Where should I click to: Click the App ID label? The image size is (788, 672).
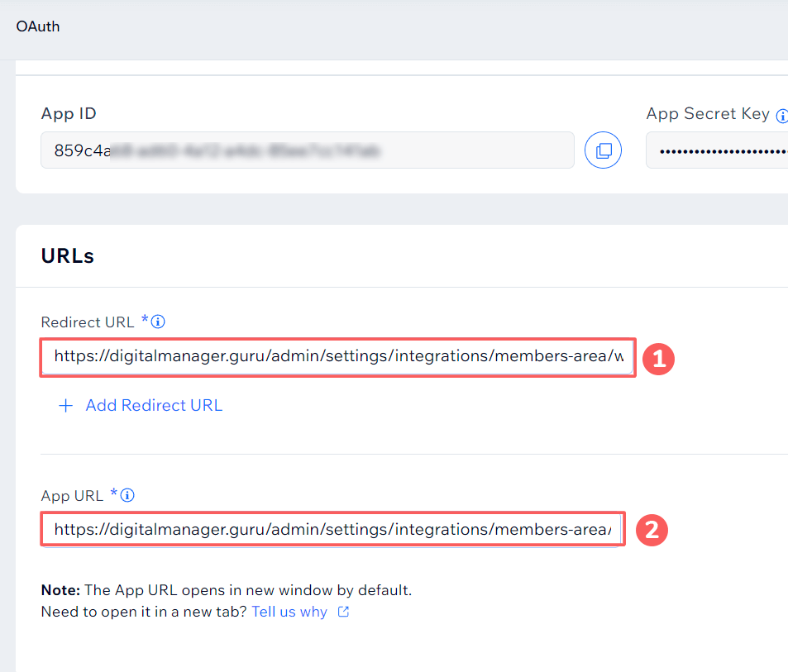click(69, 114)
